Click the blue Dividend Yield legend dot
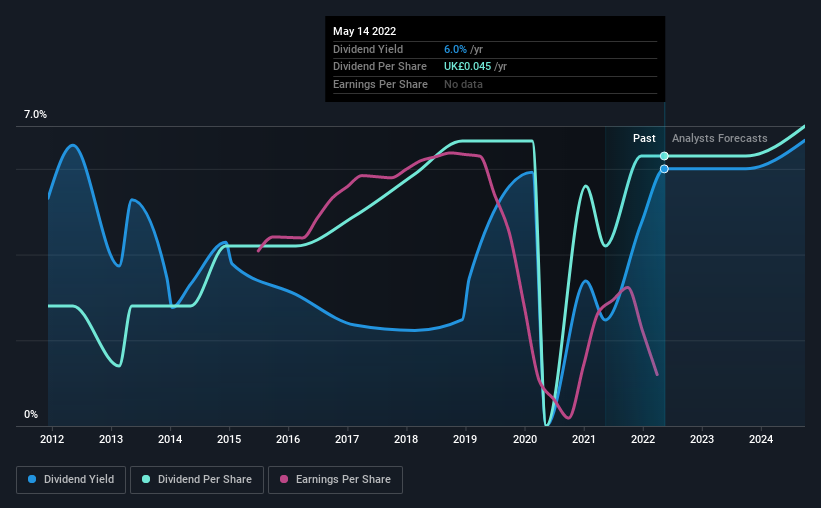Screen dimensions: 821x508 tap(32, 479)
